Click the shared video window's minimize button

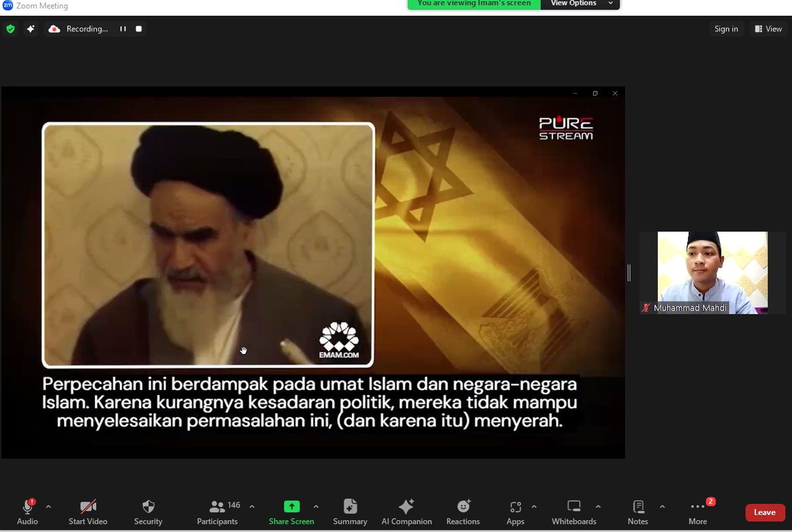575,94
